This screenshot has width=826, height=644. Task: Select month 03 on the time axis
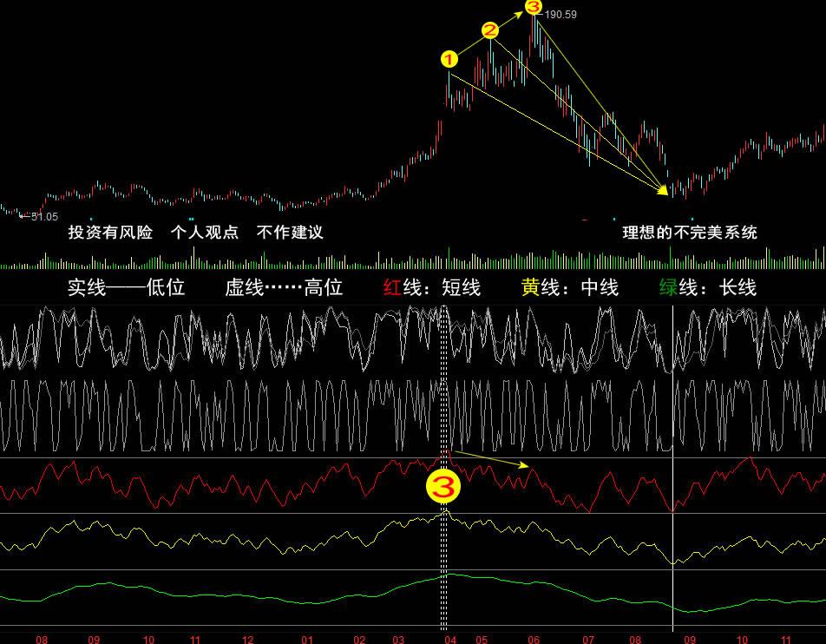[398, 640]
